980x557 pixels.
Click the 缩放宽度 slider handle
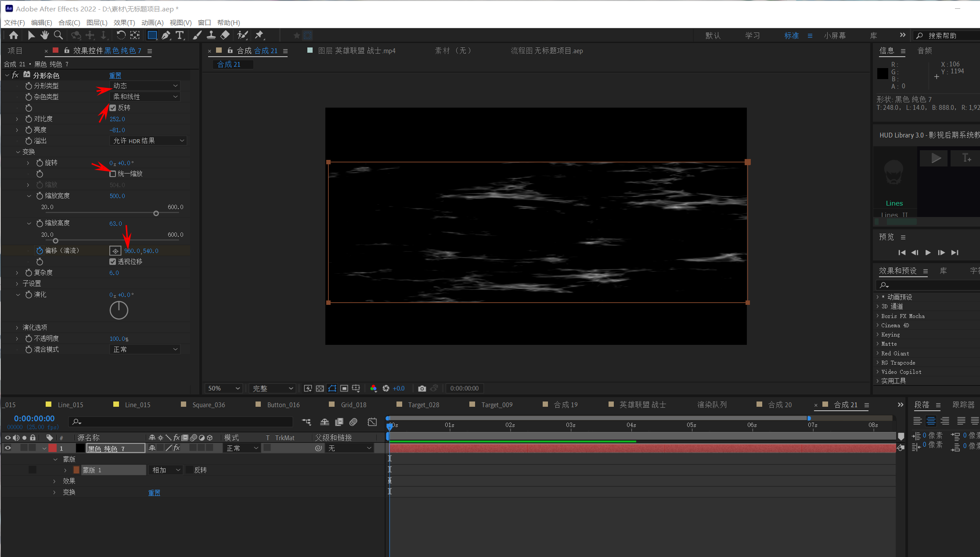click(x=156, y=213)
